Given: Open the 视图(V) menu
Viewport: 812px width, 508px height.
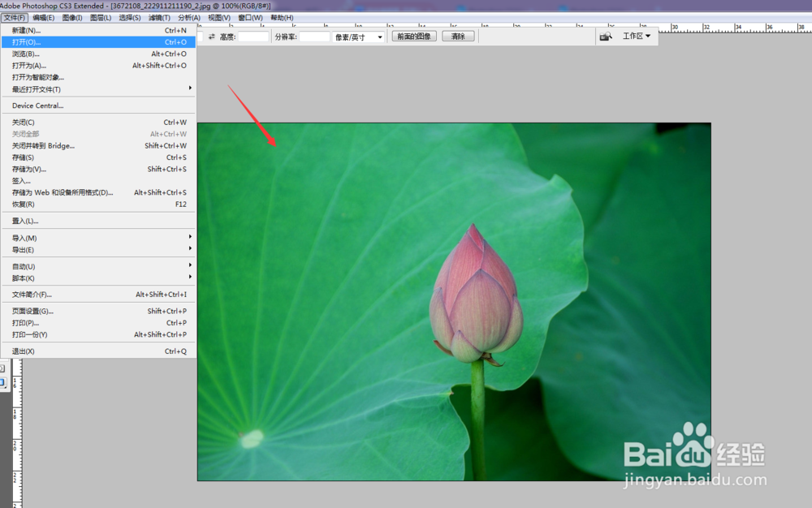Looking at the screenshot, I should click(219, 18).
